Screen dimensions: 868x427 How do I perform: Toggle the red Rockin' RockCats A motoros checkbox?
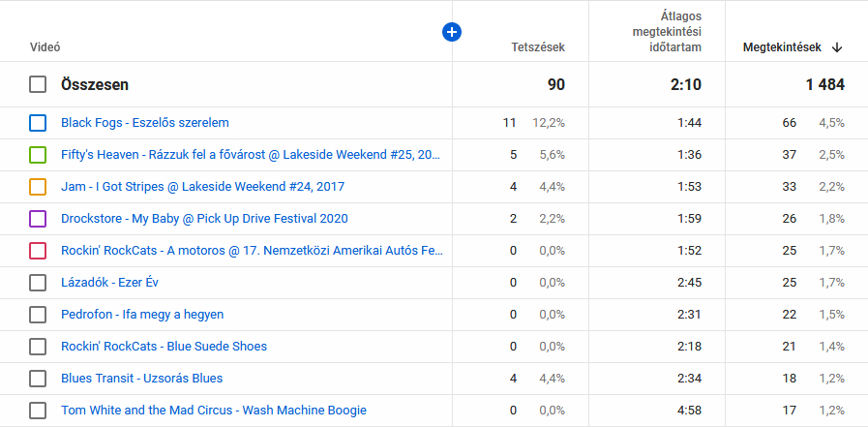tap(38, 251)
